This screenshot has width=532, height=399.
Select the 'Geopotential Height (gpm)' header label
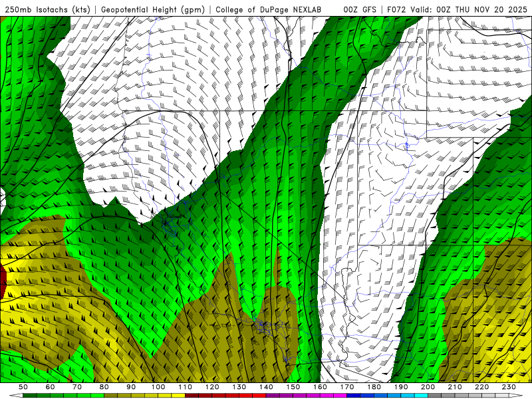point(153,9)
